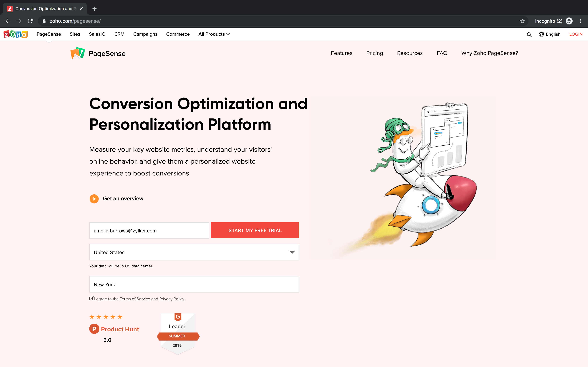This screenshot has width=588, height=367.
Task: Click the PageSense logo icon
Action: click(x=78, y=53)
